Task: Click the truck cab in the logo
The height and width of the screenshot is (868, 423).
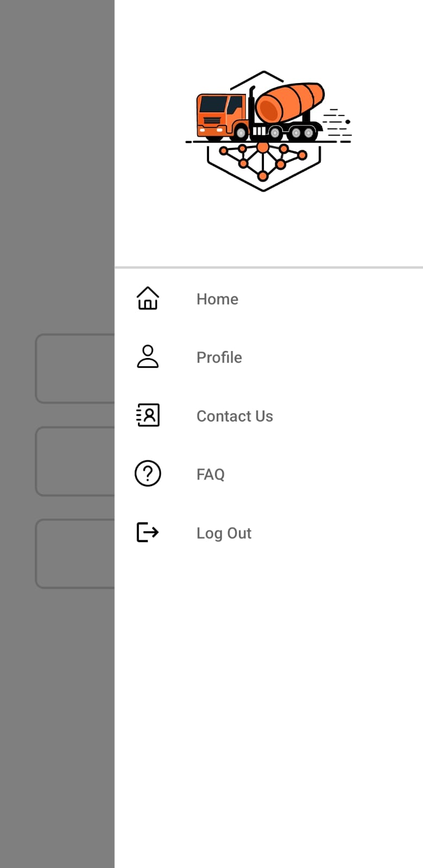Action: [220, 114]
